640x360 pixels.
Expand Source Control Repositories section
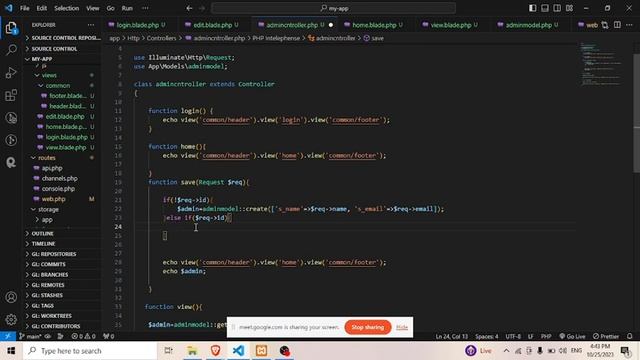pyautogui.click(x=63, y=38)
